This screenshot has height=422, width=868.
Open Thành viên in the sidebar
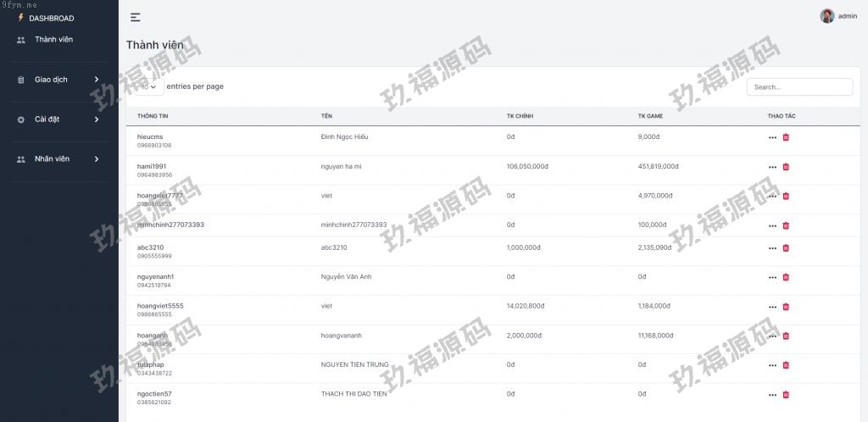(53, 40)
